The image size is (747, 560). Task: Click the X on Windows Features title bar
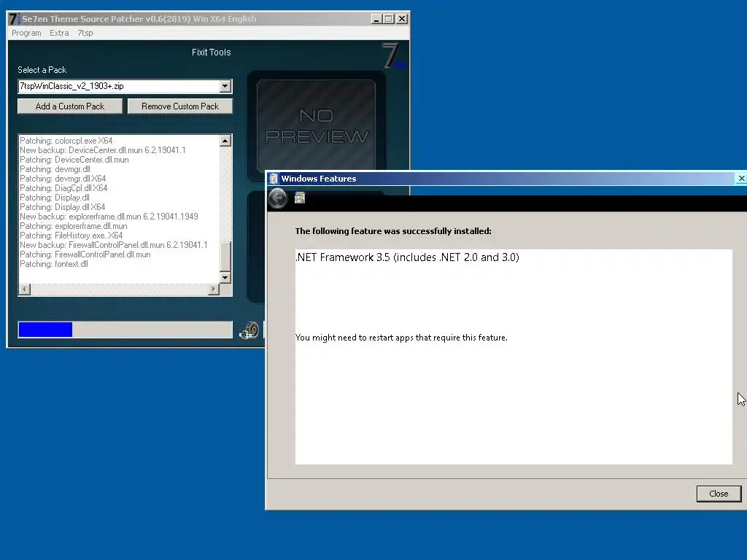pyautogui.click(x=741, y=179)
